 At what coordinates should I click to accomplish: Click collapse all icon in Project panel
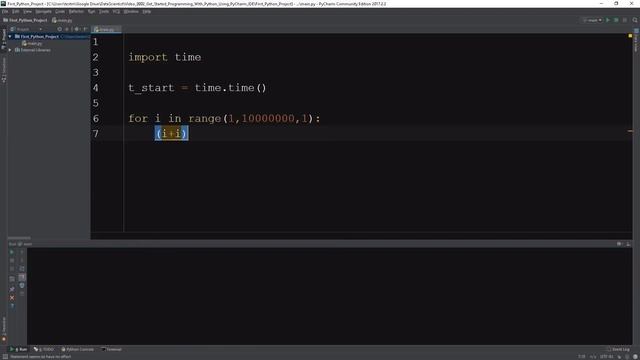(x=67, y=29)
